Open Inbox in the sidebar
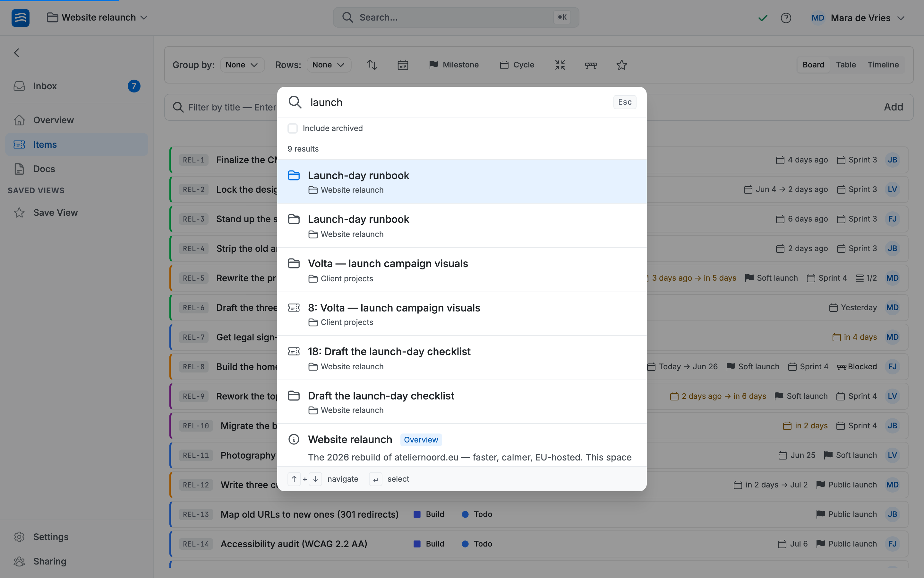This screenshot has height=578, width=924. pos(76,86)
